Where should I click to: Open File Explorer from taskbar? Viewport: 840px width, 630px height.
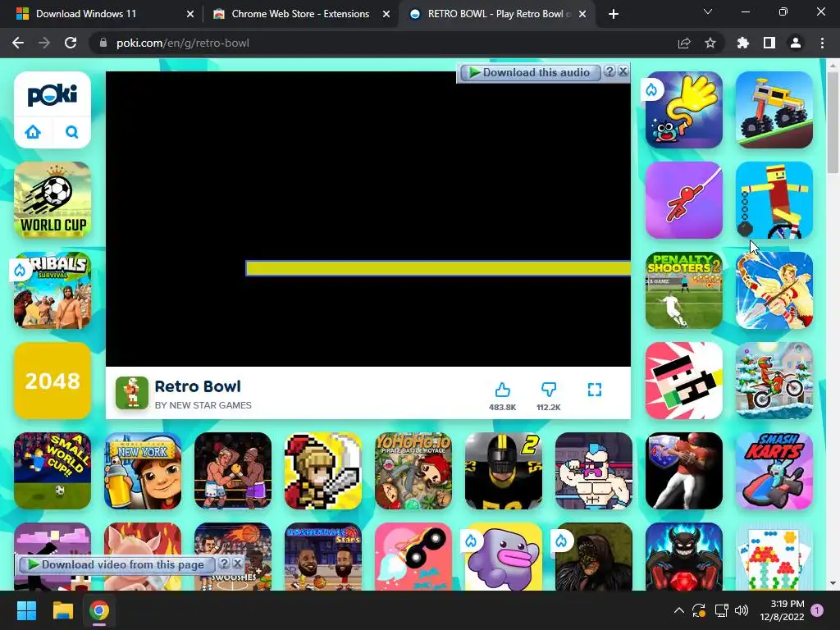[62, 610]
